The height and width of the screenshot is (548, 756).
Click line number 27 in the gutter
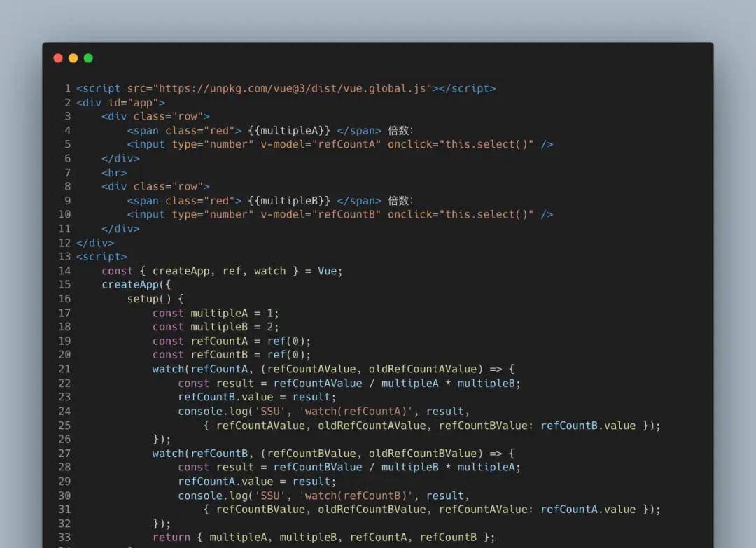pos(64,453)
